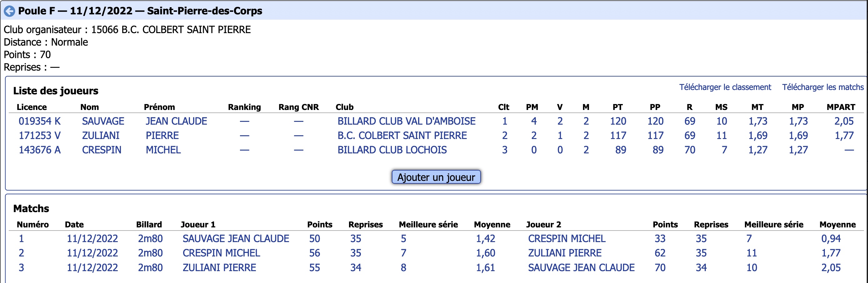The width and height of the screenshot is (868, 283).
Task: Open BILLARD CLUB LOCHOIS club link
Action: pyautogui.click(x=392, y=150)
